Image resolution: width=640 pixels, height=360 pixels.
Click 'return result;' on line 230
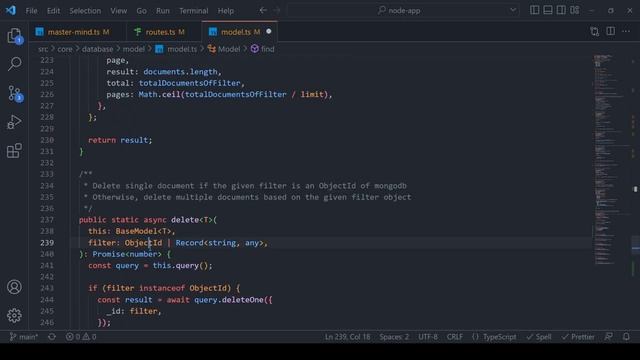pyautogui.click(x=120, y=140)
